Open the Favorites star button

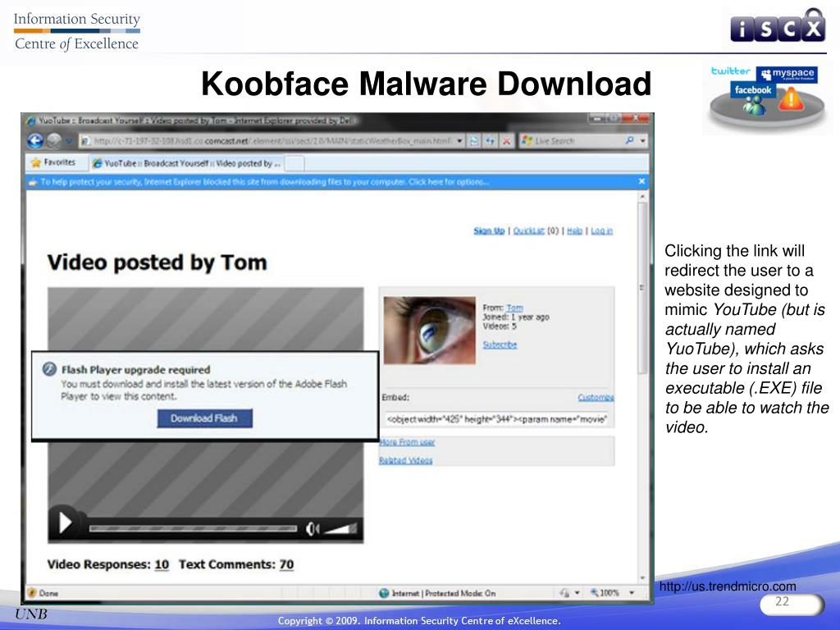tap(53, 162)
